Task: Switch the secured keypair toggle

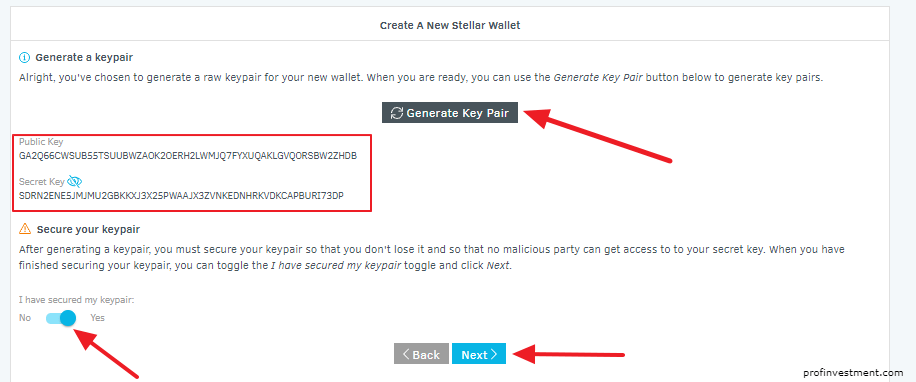Action: [61, 318]
